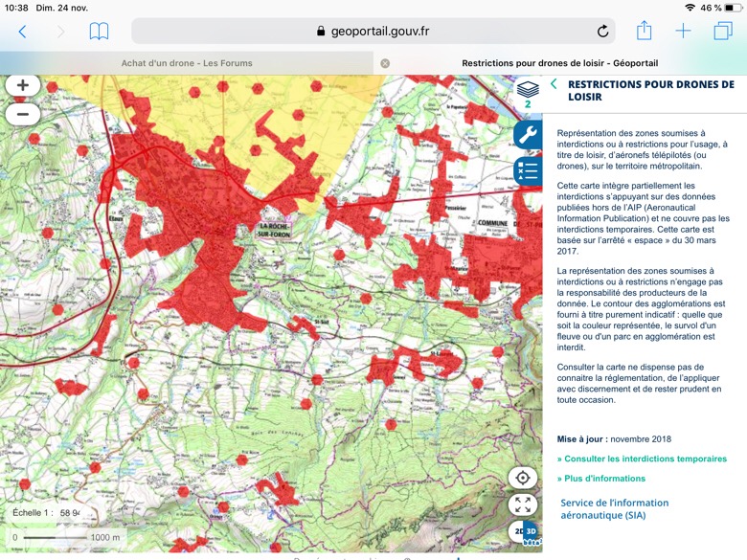
Task: Zoom in on the map
Action: point(23,85)
